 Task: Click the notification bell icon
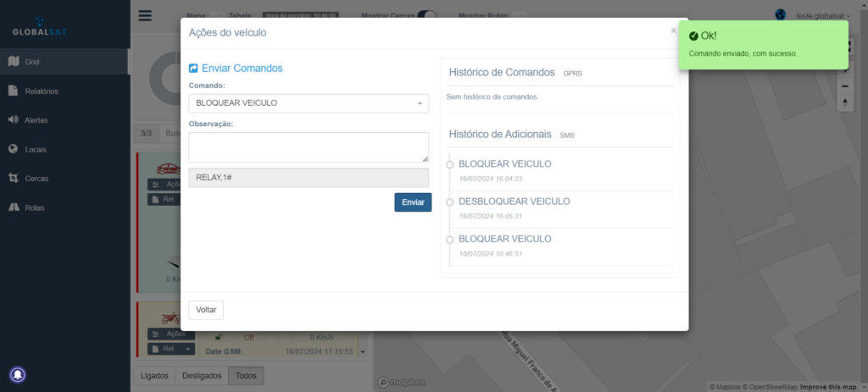coord(18,375)
